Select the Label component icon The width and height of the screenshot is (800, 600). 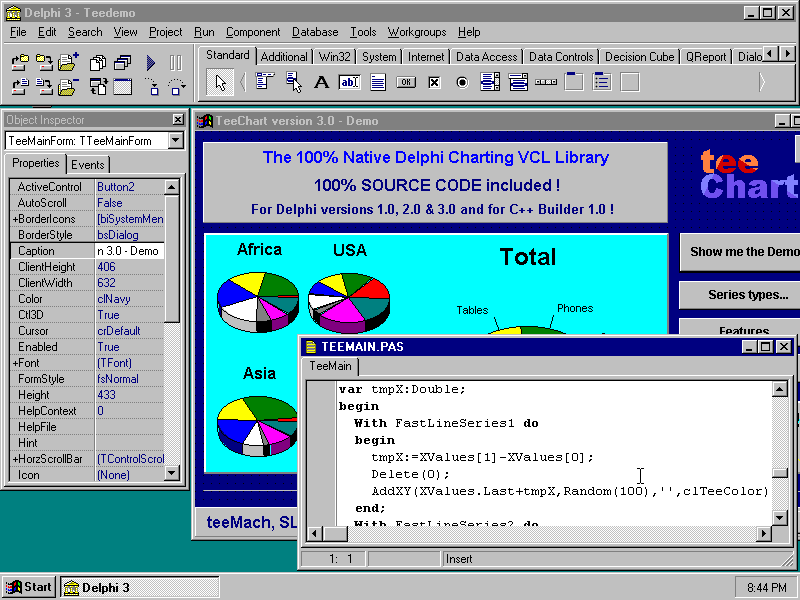click(x=322, y=83)
